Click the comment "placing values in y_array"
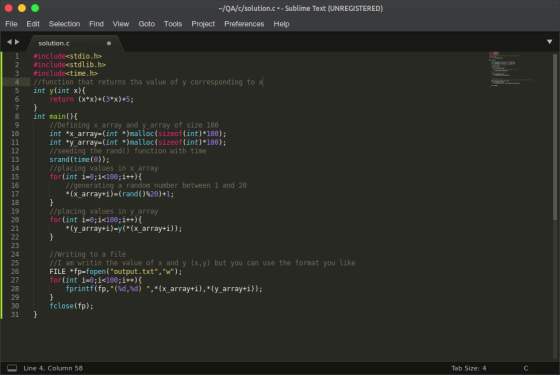 104,211
